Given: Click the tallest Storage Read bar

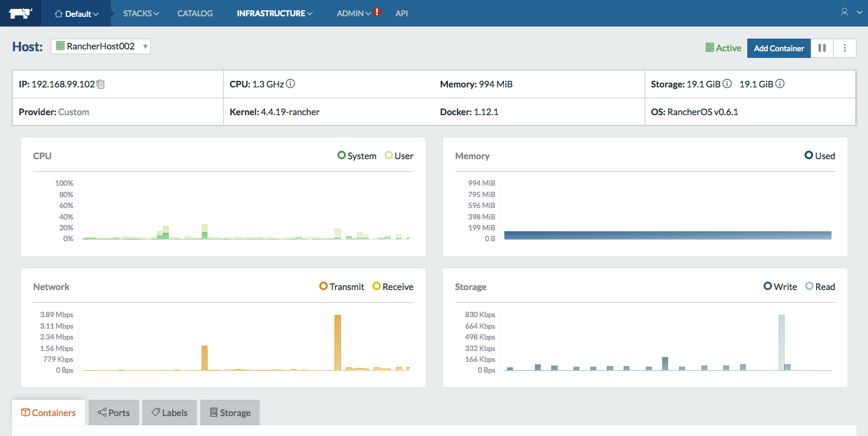Looking at the screenshot, I should [x=781, y=343].
